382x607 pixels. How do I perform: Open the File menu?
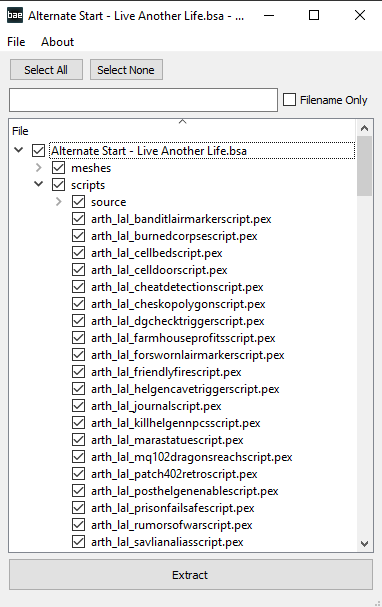coord(16,42)
